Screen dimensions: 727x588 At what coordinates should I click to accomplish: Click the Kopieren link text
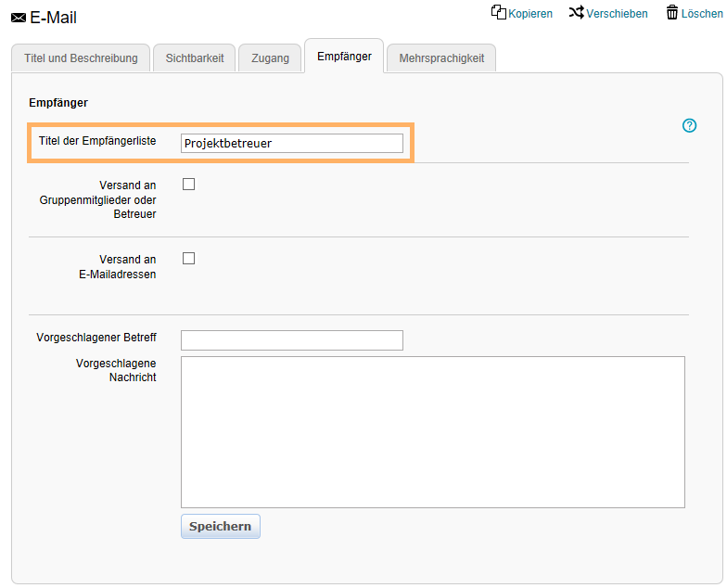pyautogui.click(x=530, y=14)
